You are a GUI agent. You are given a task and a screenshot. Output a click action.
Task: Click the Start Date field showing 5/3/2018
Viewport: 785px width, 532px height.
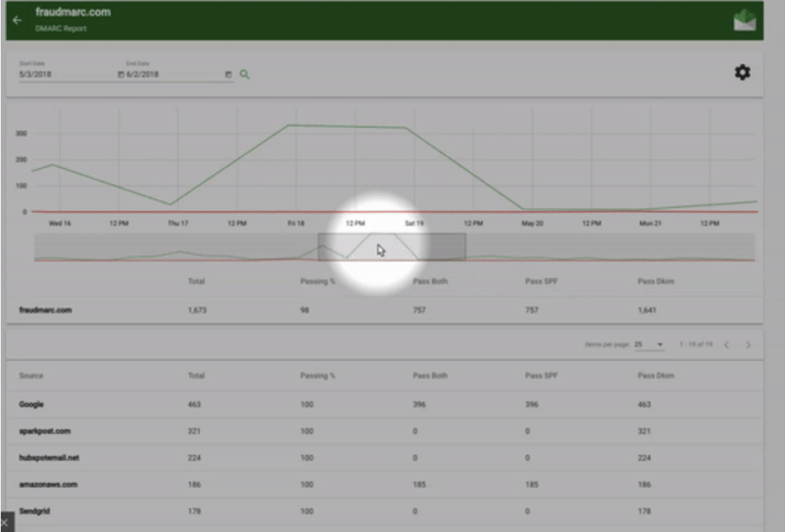click(x=65, y=74)
